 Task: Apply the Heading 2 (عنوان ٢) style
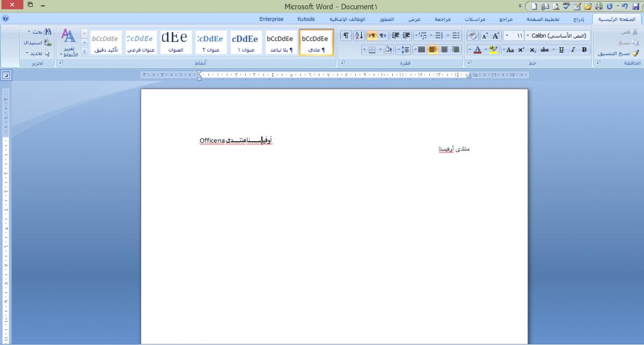211,42
